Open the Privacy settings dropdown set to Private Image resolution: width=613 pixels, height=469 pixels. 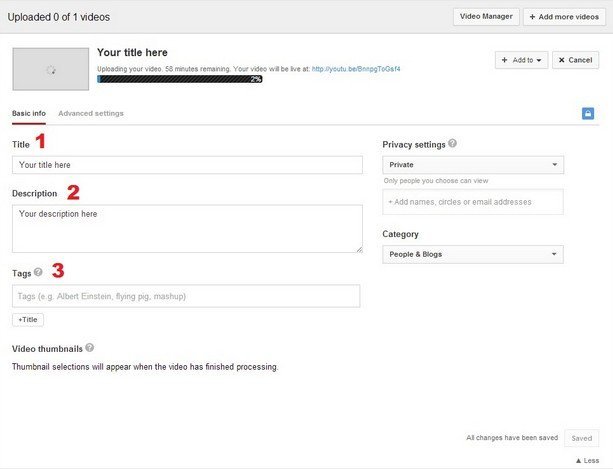tap(473, 165)
